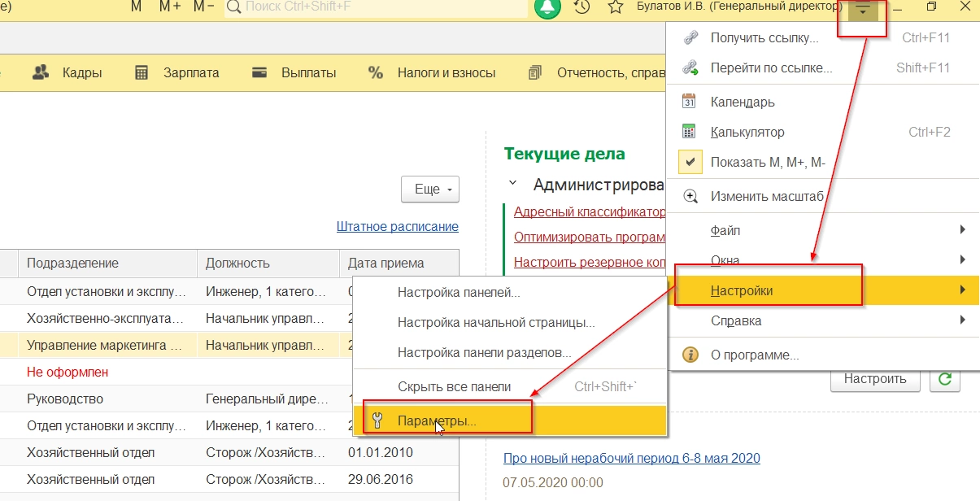The width and height of the screenshot is (980, 501).
Task: Click the M− memory button
Action: coord(204,7)
